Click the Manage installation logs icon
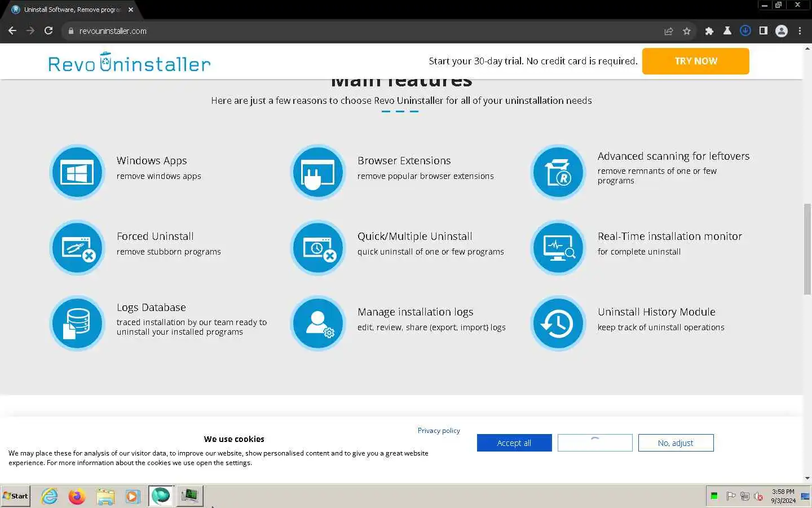Screen dimensions: 812x508 tap(318, 323)
